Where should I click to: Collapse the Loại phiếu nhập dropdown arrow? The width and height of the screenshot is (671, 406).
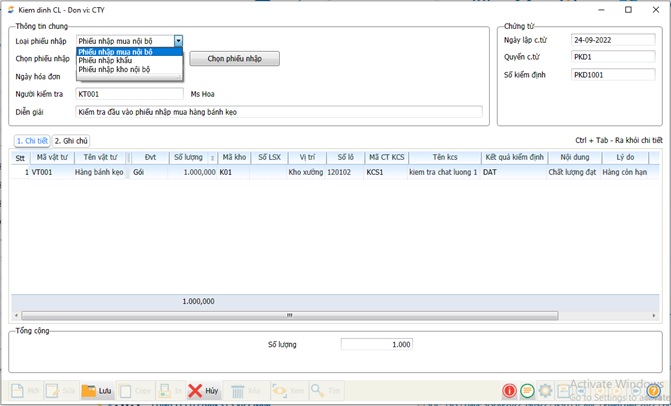(178, 41)
